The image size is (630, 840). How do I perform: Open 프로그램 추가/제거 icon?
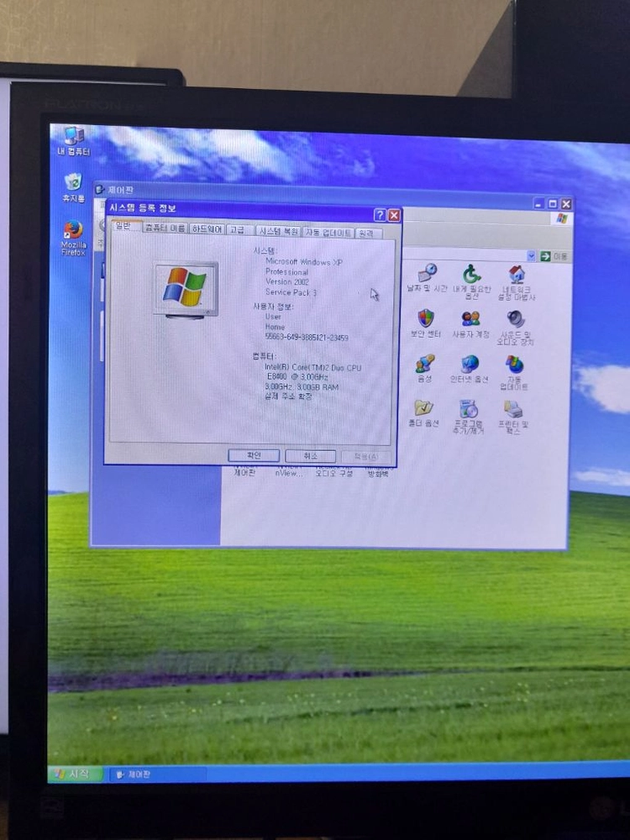(x=468, y=417)
